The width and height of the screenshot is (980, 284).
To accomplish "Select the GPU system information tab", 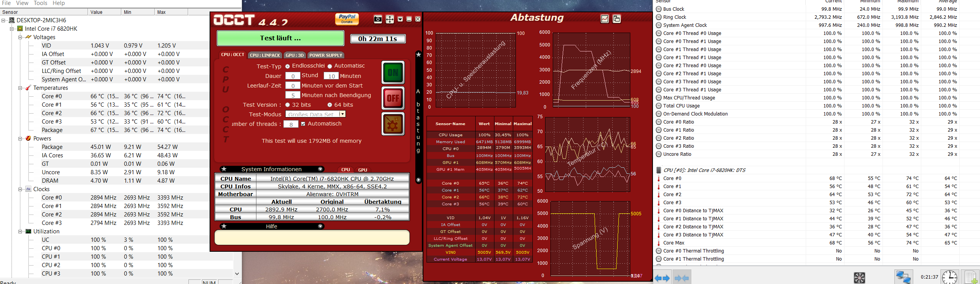I will (x=363, y=170).
